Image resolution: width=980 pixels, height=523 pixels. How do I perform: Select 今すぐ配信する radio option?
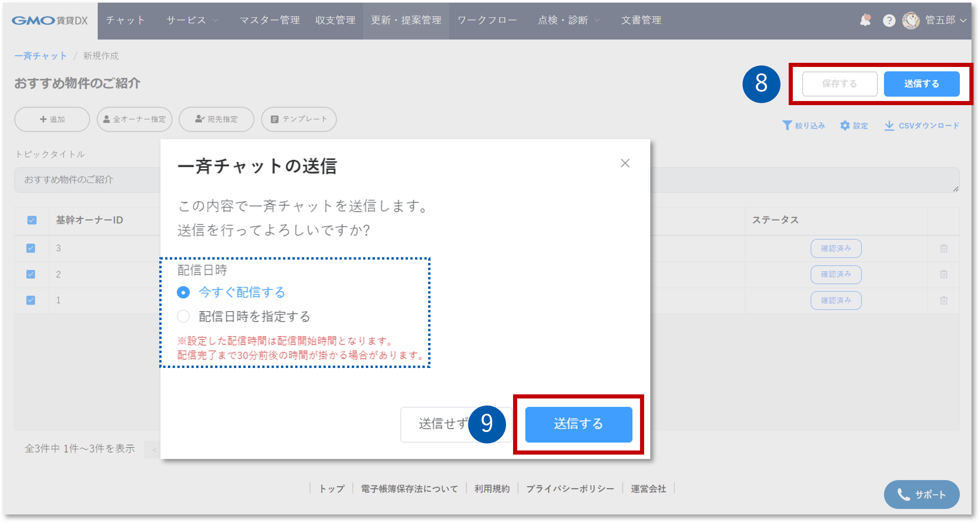pos(183,292)
